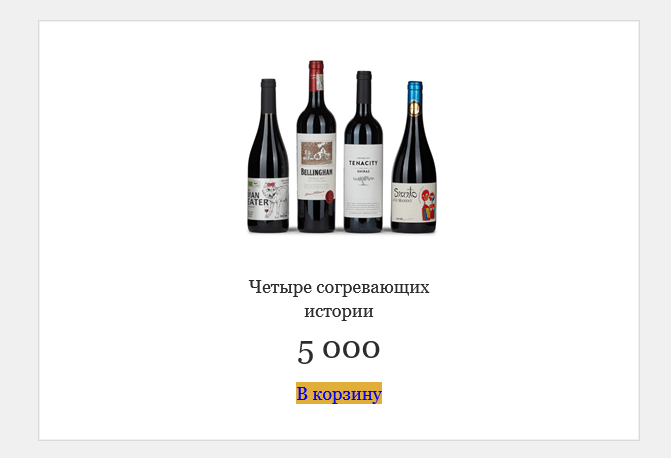Click the brown house engraving on Bellingham label
Image resolution: width=671 pixels, height=458 pixels.
pos(317,153)
